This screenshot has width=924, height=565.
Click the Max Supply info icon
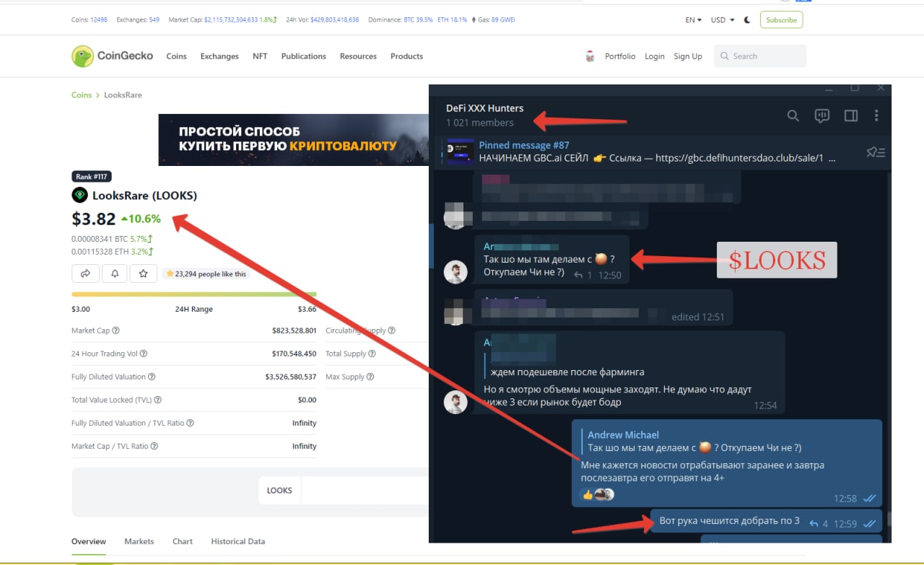[x=371, y=377]
